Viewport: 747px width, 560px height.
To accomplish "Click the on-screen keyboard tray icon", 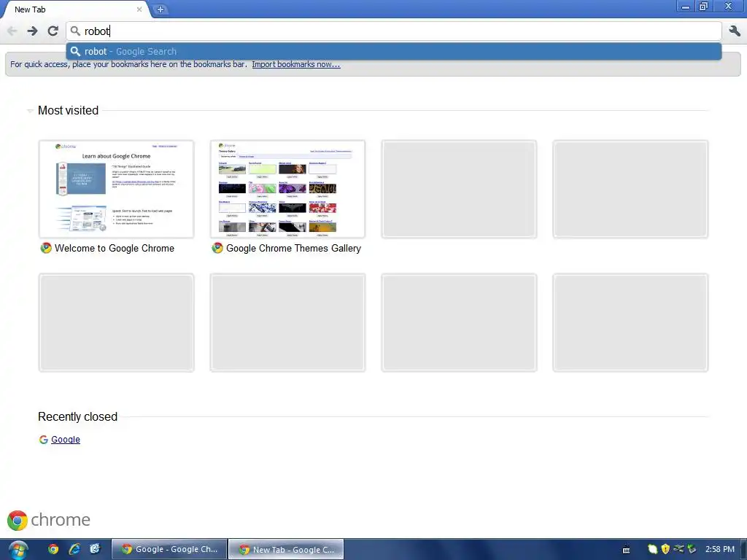I will (627, 550).
